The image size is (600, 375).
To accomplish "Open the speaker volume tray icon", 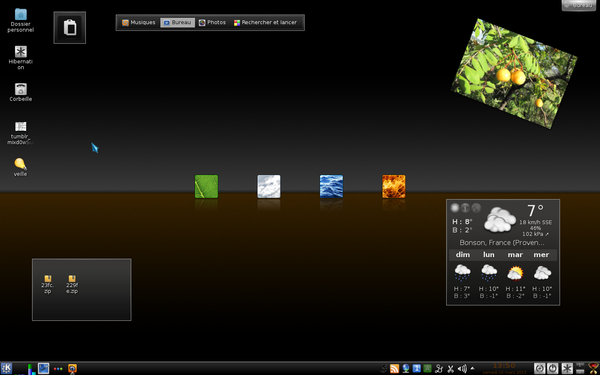I will pos(462,369).
